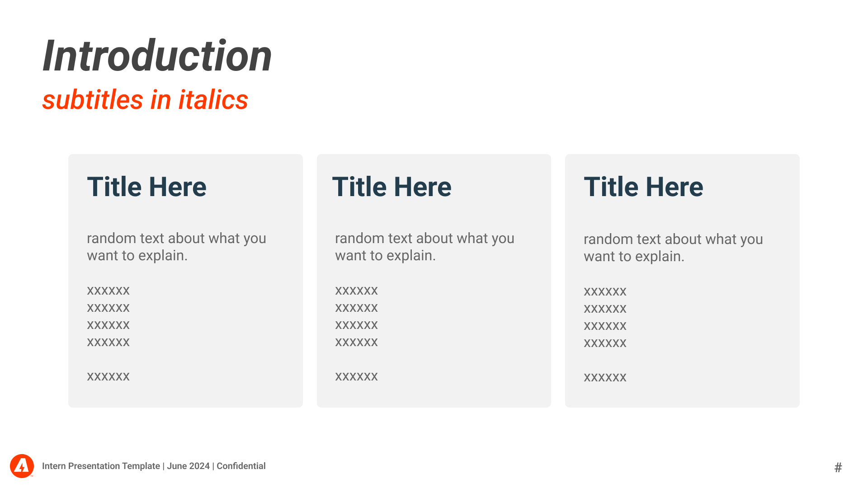Click the 'subtitles in italics' subtitle text
The width and height of the screenshot is (868, 488).
[x=145, y=100]
